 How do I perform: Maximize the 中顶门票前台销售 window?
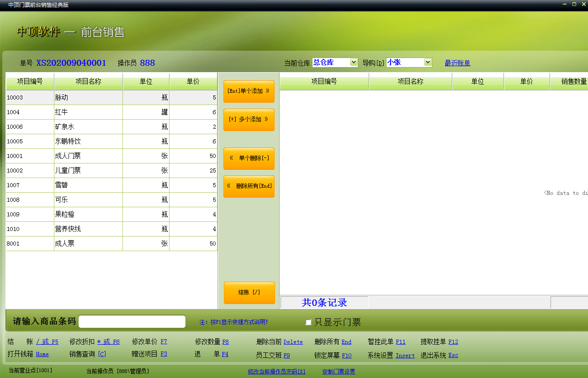[574, 4]
